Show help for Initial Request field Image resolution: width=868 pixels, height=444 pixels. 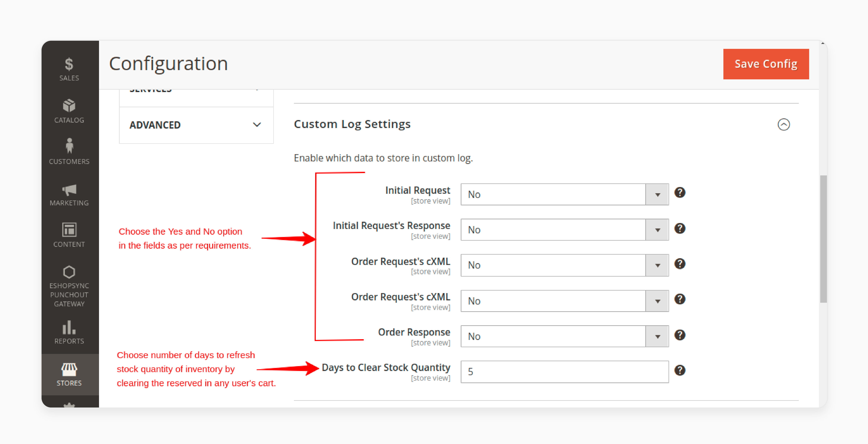tap(680, 193)
